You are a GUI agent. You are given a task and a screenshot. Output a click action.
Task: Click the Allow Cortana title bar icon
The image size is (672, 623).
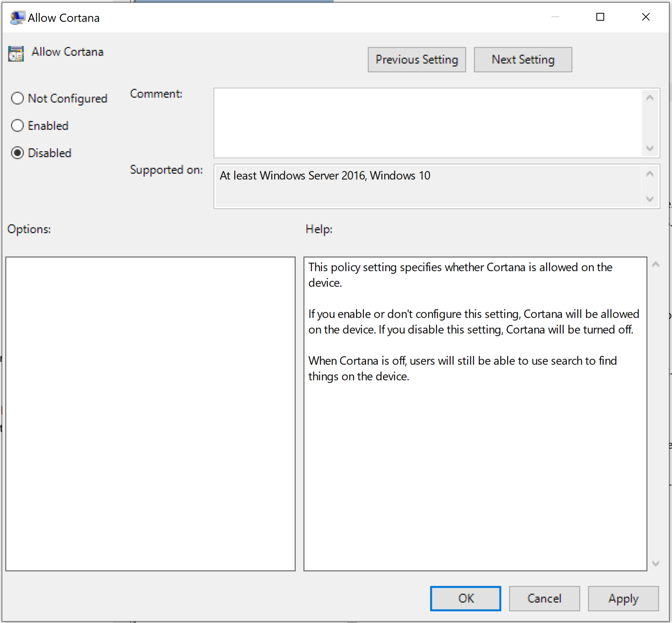pos(17,18)
